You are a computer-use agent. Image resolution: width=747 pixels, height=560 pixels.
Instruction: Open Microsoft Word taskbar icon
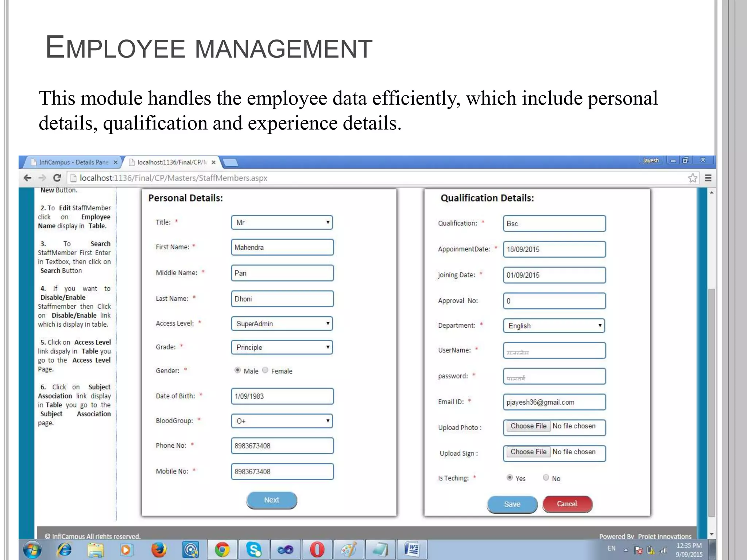pos(412,550)
